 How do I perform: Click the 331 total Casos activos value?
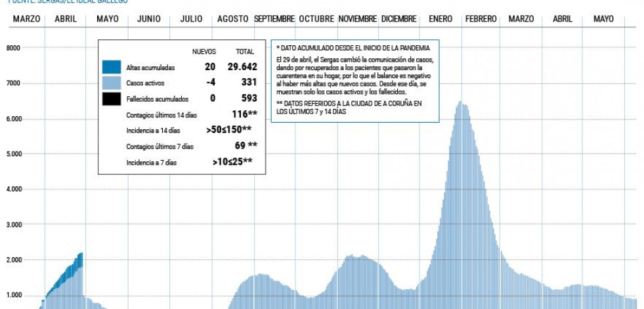(249, 83)
